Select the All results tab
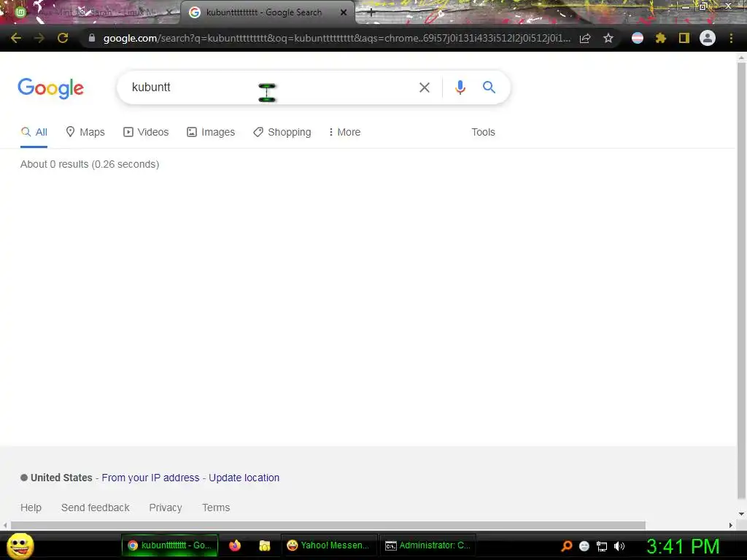 [x=34, y=133]
